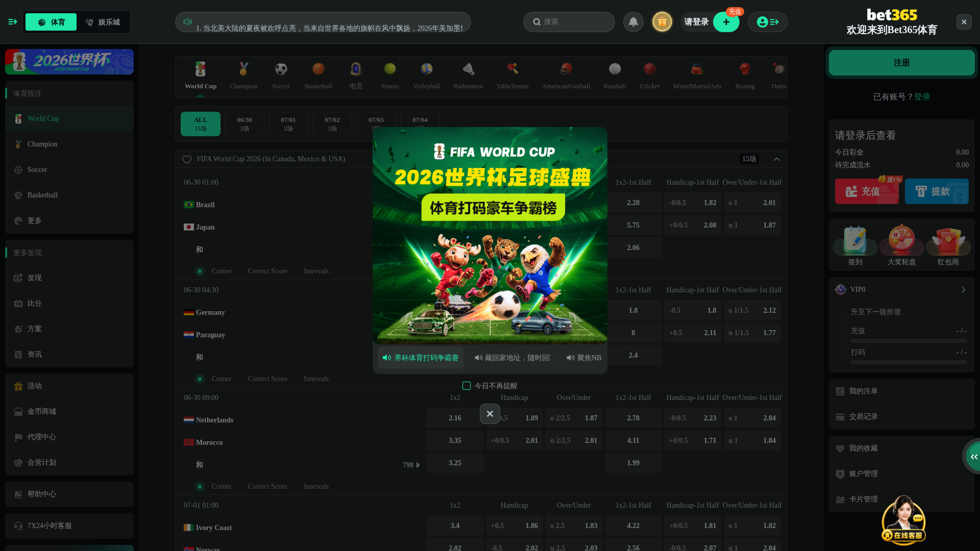This screenshot has width=980, height=551.
Task: Click the announcement speaker icon
Action: 187,21
